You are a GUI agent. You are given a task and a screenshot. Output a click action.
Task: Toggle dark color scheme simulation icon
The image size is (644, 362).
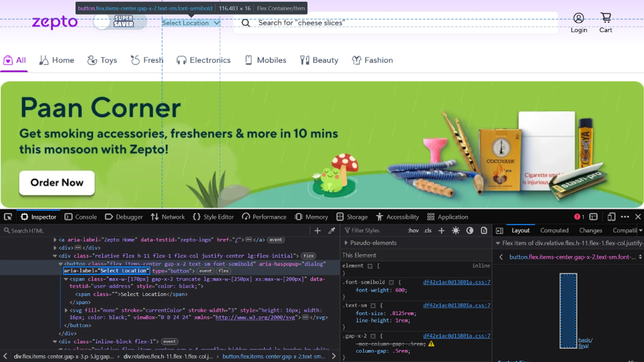coord(470,231)
